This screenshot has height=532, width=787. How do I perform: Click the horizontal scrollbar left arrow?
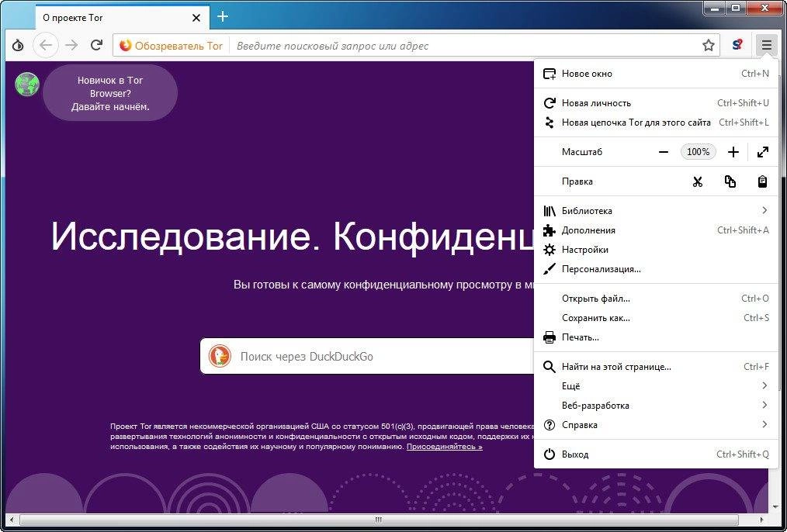12,520
